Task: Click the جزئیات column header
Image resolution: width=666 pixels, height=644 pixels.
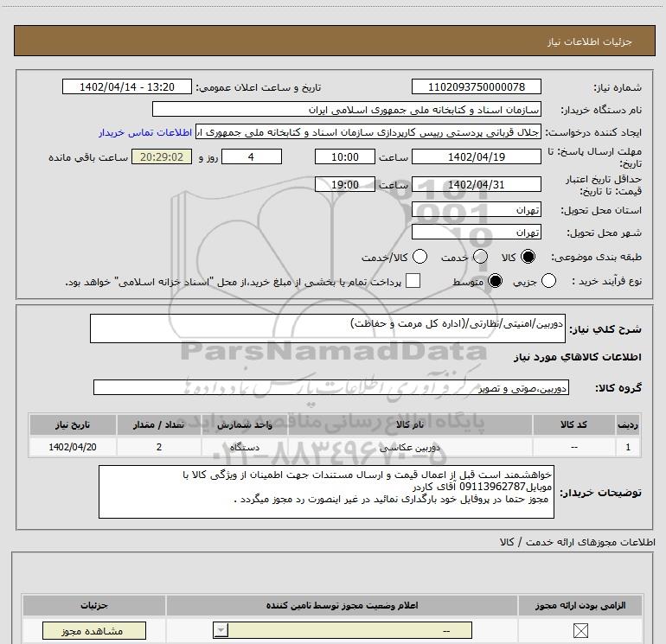Action: tap(94, 605)
